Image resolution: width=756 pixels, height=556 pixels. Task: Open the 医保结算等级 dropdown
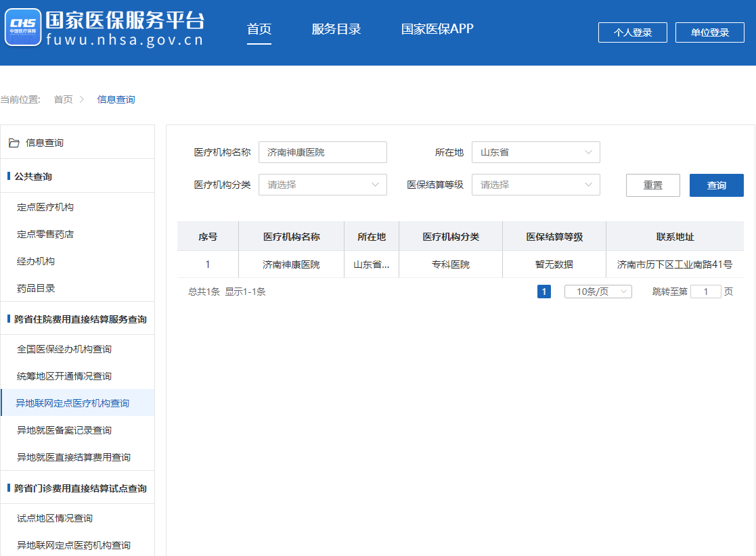535,185
